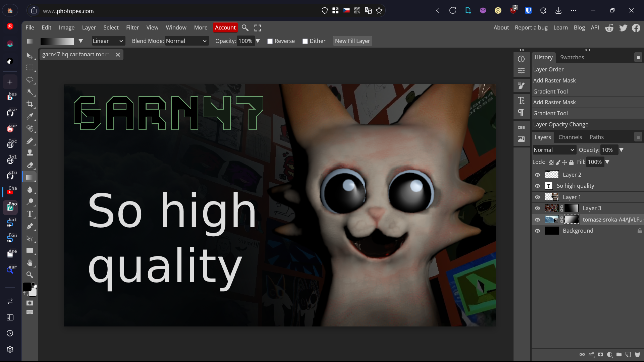Image resolution: width=644 pixels, height=362 pixels.
Task: Click the red Account button
Action: pos(225,27)
